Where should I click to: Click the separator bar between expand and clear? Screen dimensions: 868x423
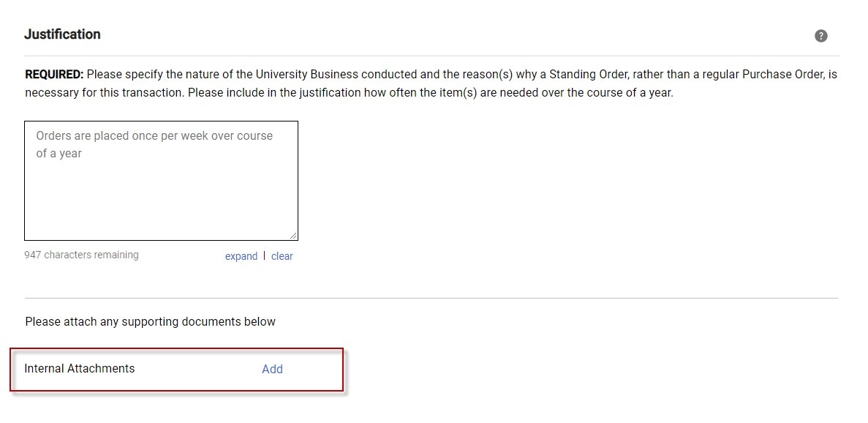click(264, 255)
